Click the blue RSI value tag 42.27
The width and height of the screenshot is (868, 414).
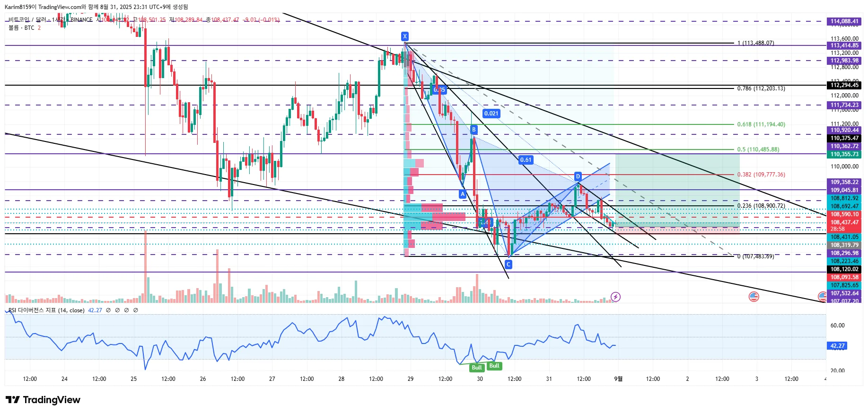837,346
